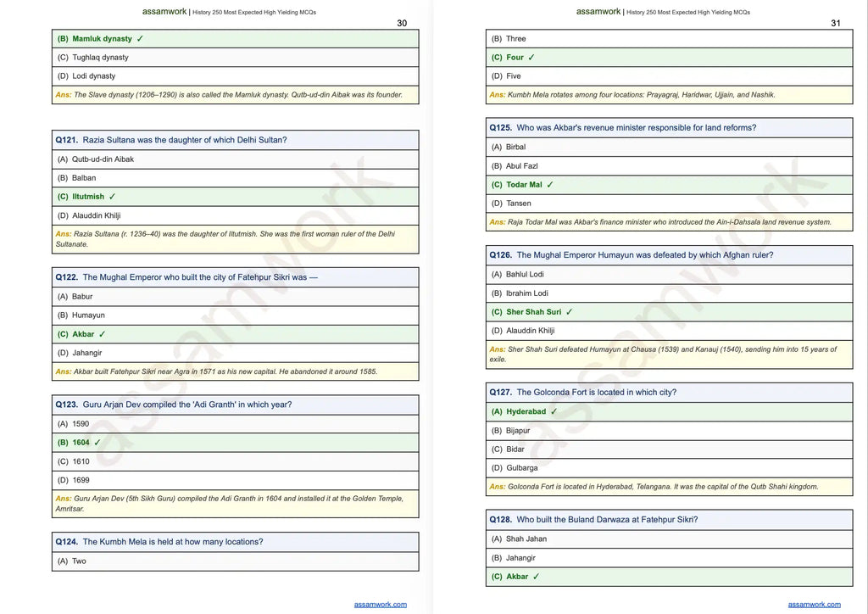This screenshot has width=868, height=614.
Task: Click the Guru Arjan Dev answer explanation
Action: click(236, 504)
